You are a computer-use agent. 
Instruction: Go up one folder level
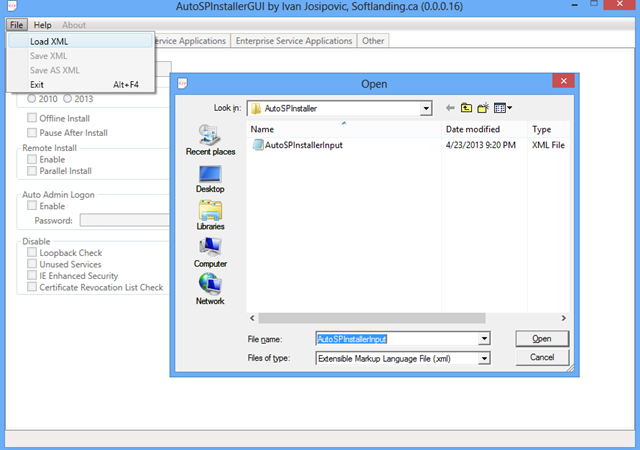coord(466,108)
